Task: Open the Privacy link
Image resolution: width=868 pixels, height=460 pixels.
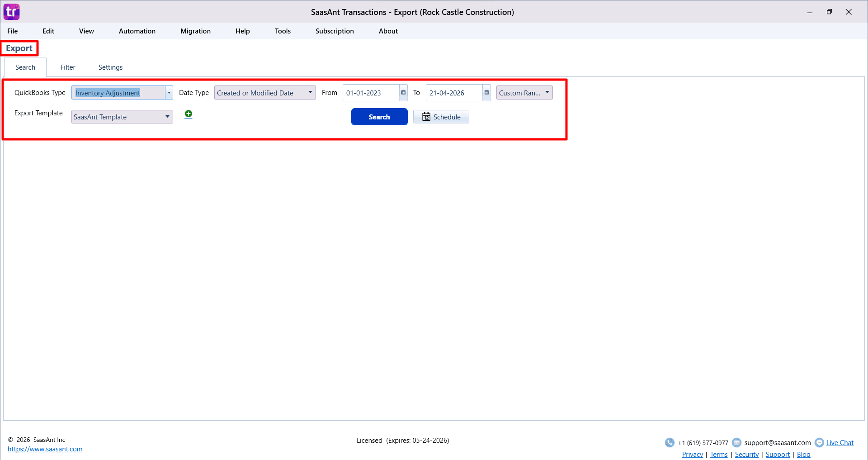Action: 693,454
